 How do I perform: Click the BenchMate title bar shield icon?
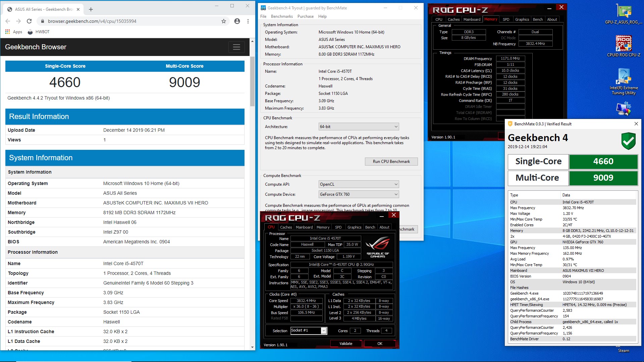(510, 124)
